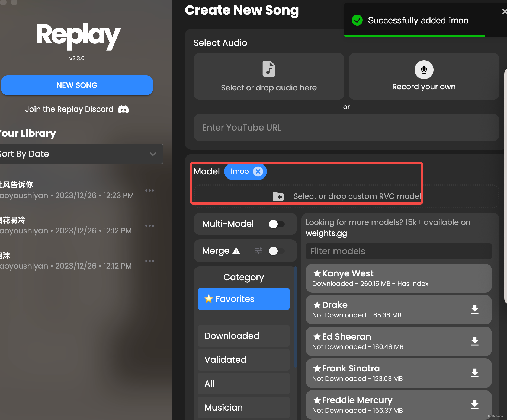The height and width of the screenshot is (420, 507).
Task: Click the star on Drake model
Action: (x=317, y=305)
